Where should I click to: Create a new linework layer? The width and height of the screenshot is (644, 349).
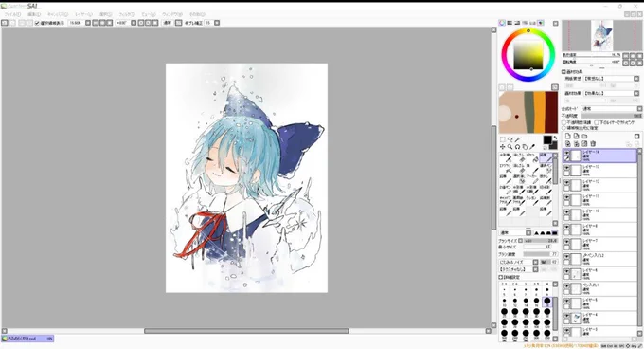(x=576, y=137)
